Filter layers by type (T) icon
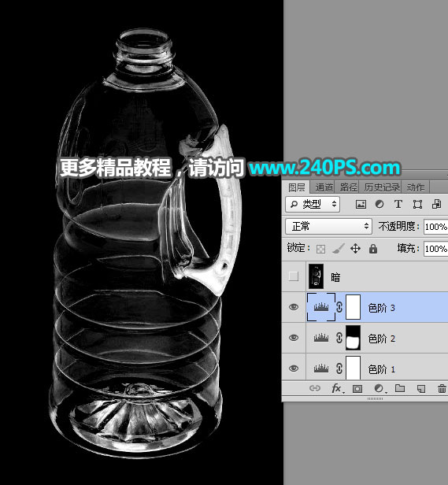This screenshot has height=485, width=448. click(x=398, y=204)
